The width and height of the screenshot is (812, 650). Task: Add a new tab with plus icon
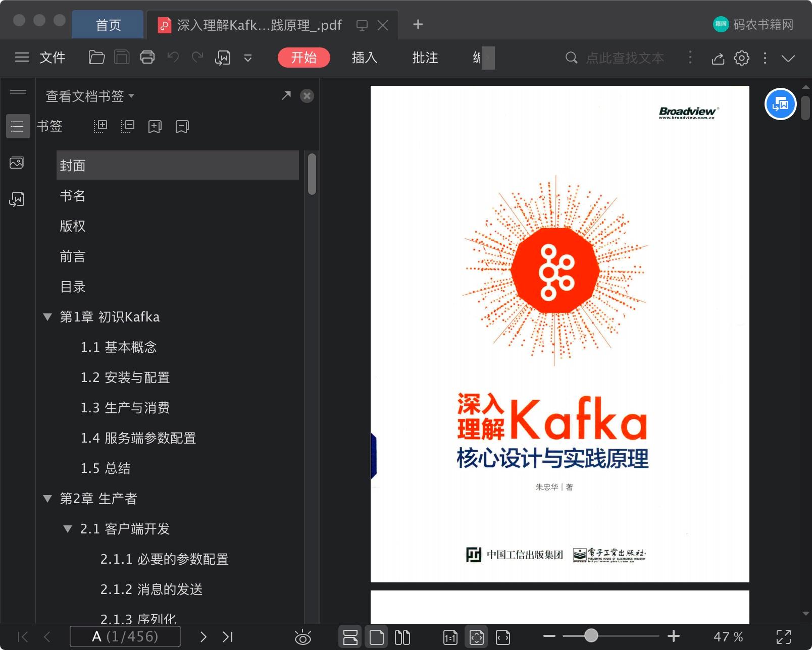pyautogui.click(x=418, y=24)
